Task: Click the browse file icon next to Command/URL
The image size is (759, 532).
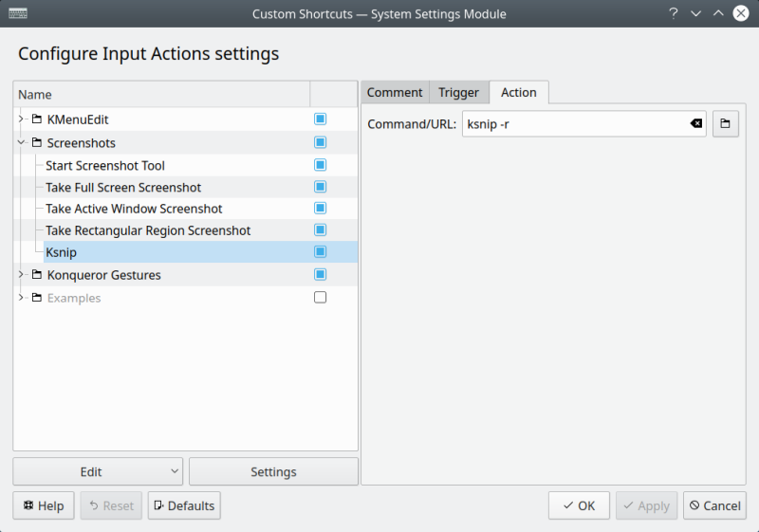Action: click(725, 124)
